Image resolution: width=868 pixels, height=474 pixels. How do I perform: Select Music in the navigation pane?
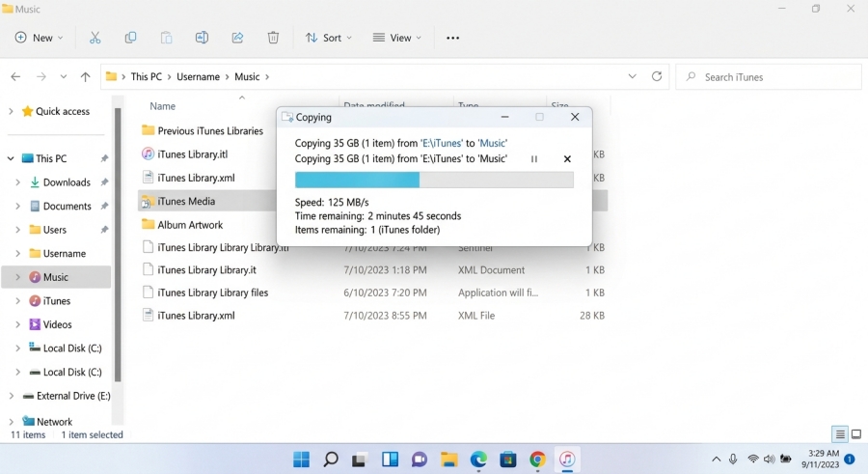(x=55, y=277)
